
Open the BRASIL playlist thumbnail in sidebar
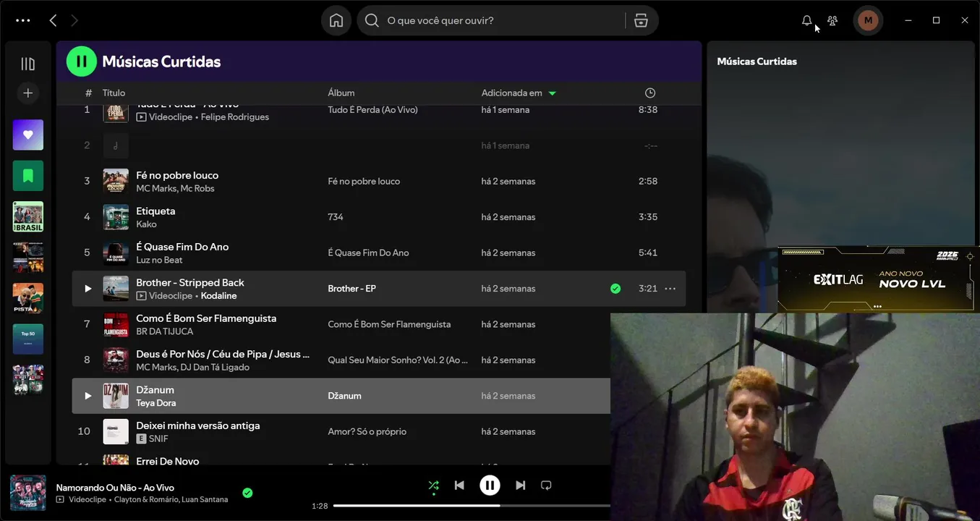coord(28,216)
